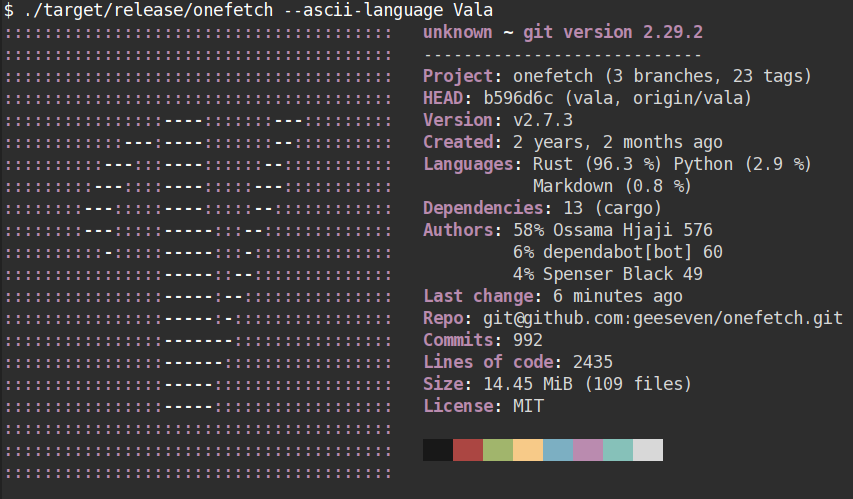Click the License value MIT
Screen dimensions: 853x499
pos(528,406)
